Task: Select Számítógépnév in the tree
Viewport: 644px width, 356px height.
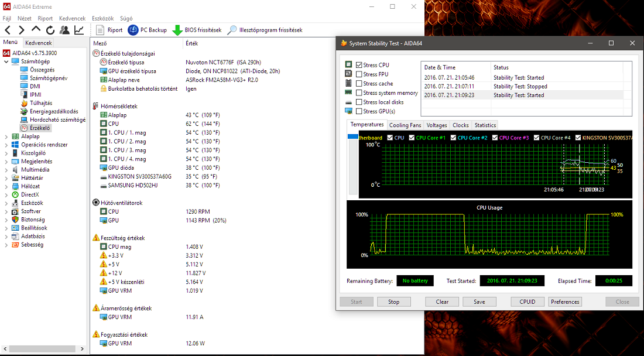Action: pos(49,78)
